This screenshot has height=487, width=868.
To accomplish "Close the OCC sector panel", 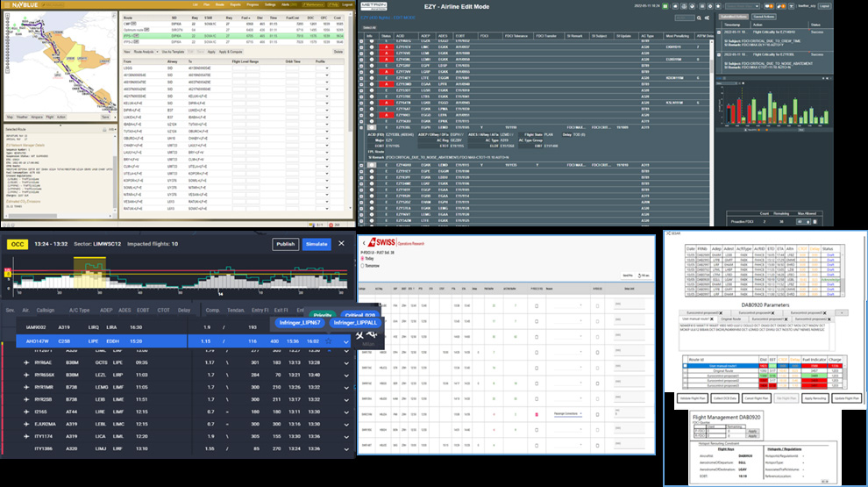I will click(342, 243).
